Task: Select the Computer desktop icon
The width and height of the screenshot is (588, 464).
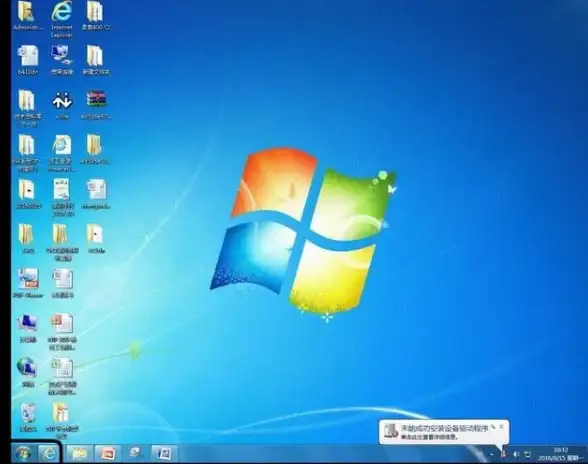Action: [x=27, y=328]
